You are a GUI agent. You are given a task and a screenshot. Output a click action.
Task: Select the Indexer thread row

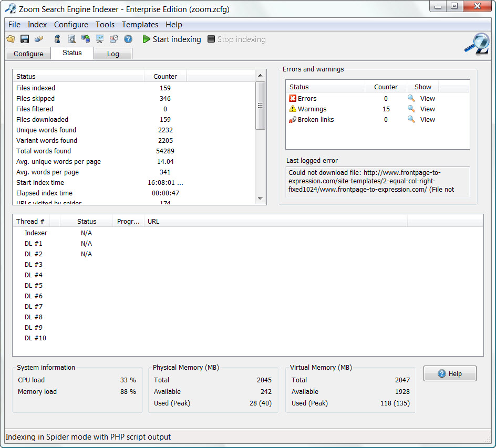click(247, 233)
